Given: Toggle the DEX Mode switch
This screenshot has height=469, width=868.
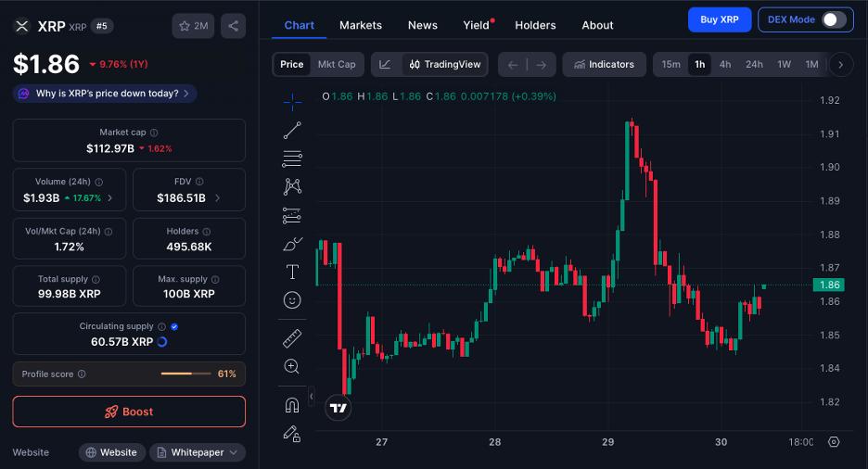Looking at the screenshot, I should [833, 19].
